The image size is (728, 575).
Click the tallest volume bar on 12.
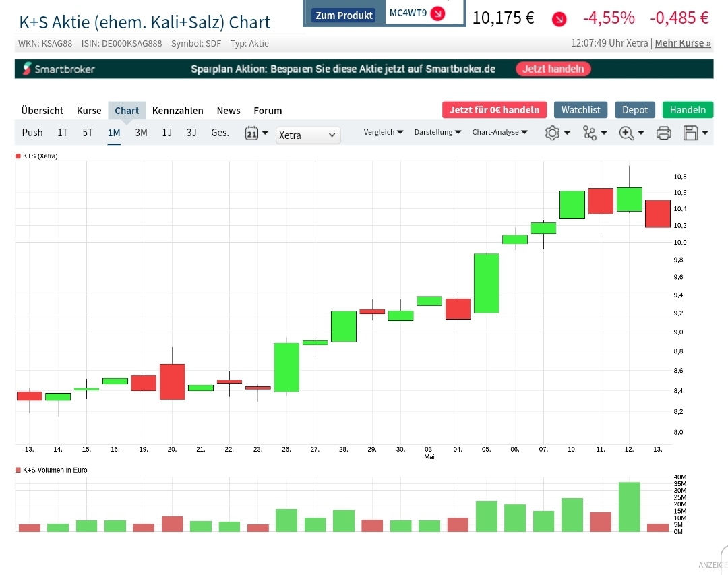coord(629,507)
